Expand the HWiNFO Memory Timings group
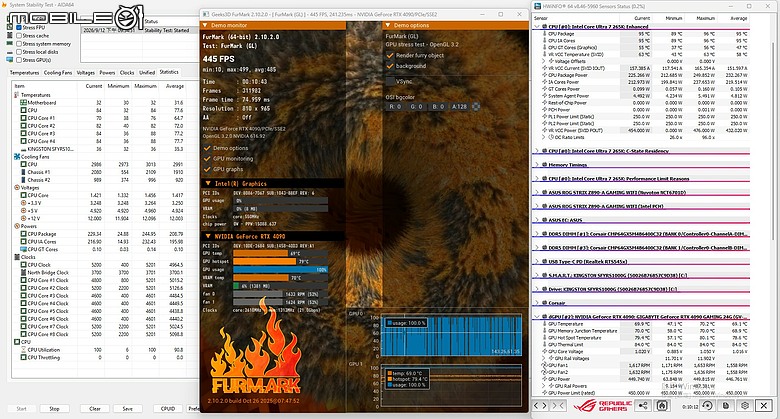Image resolution: width=780 pixels, height=419 pixels. pyautogui.click(x=537, y=165)
